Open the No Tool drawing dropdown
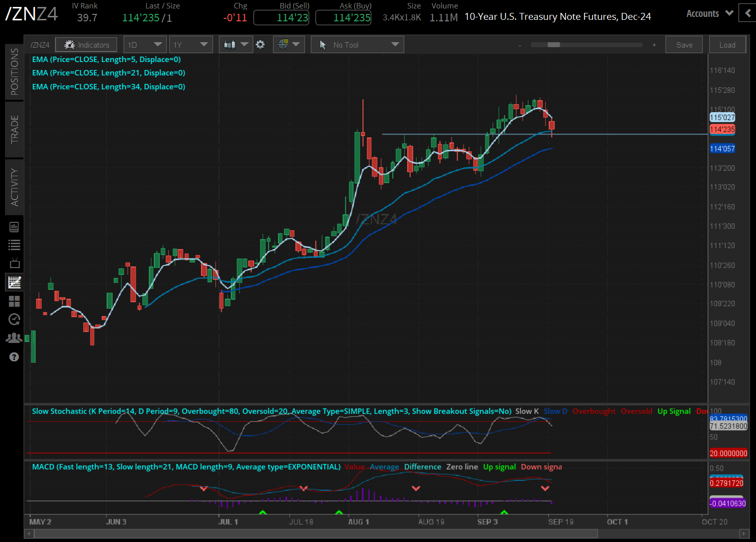Screen dimensions: 756x542 point(358,45)
